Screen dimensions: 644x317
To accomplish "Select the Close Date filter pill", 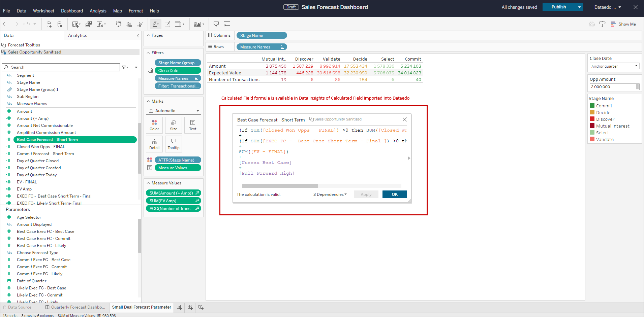I will tap(178, 71).
